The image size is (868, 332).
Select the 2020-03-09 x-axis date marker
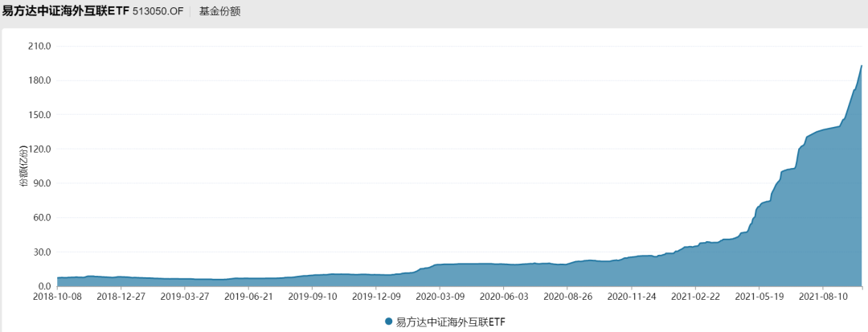pyautogui.click(x=440, y=296)
